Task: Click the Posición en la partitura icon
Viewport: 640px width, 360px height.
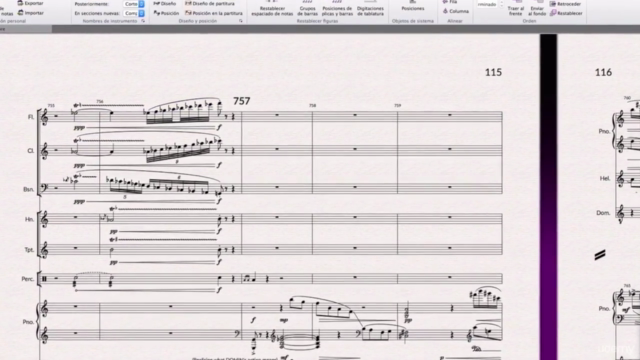Action: (x=188, y=13)
